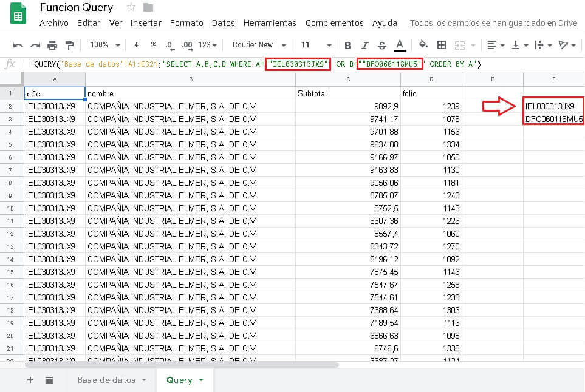This screenshot has width=585, height=392.
Task: Click the redo icon
Action: [x=35, y=46]
